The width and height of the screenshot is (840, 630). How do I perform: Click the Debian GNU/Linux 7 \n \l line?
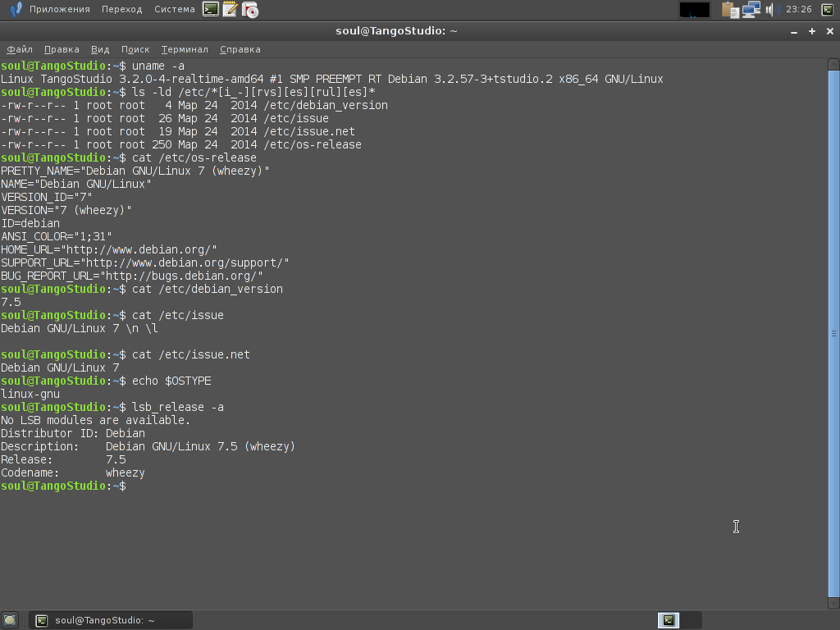(x=80, y=328)
